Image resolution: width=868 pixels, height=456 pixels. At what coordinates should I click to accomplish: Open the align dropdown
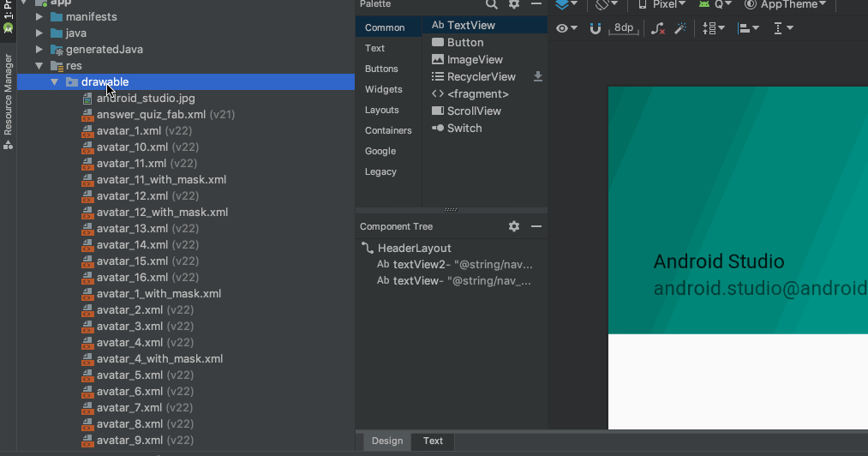tap(748, 28)
